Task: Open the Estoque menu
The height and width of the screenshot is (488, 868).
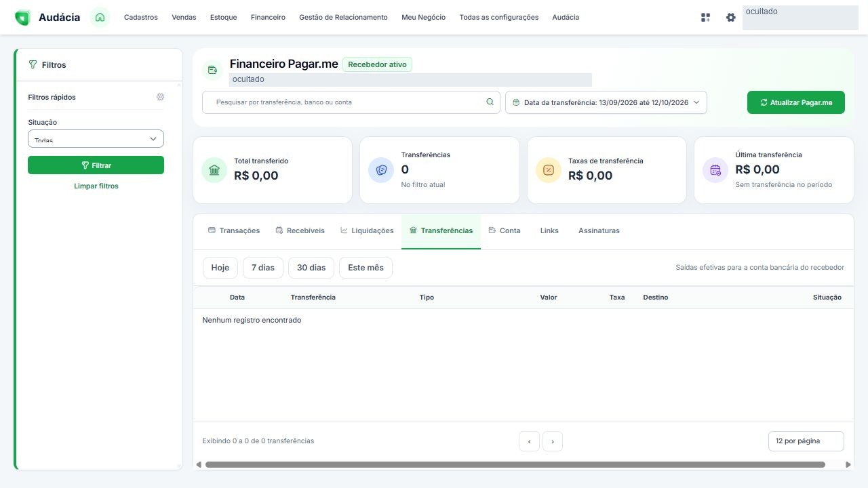Action: tap(224, 18)
